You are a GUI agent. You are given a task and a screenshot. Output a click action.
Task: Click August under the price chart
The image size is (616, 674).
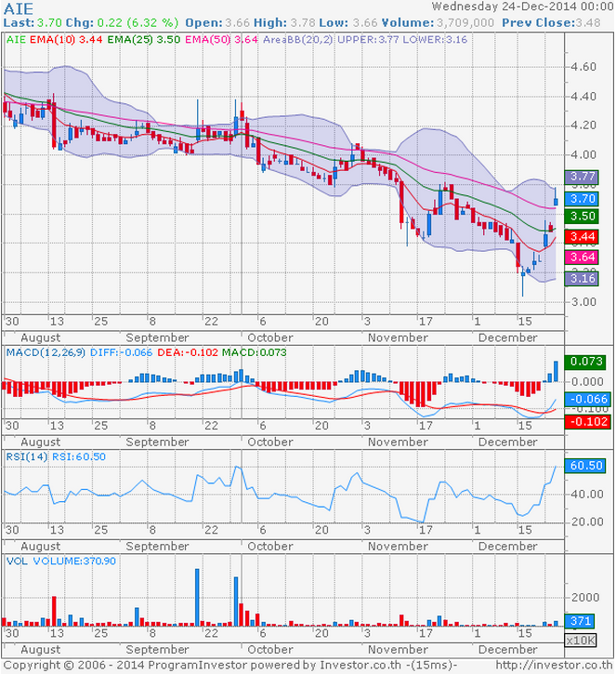pos(41,337)
